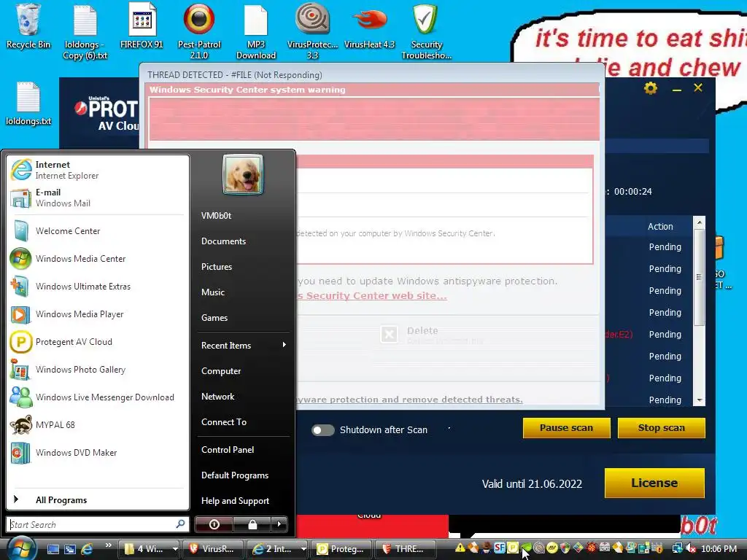Image resolution: width=747 pixels, height=560 pixels.
Task: Open grouped 2 Internet Explorer taskbar button
Action: 277,549
